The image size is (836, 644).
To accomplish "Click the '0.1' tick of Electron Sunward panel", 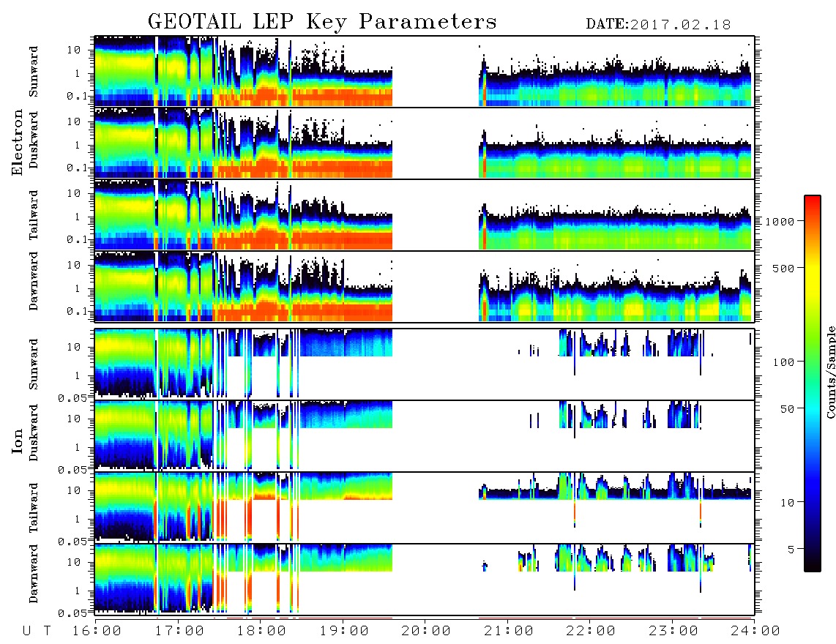I will [77, 97].
